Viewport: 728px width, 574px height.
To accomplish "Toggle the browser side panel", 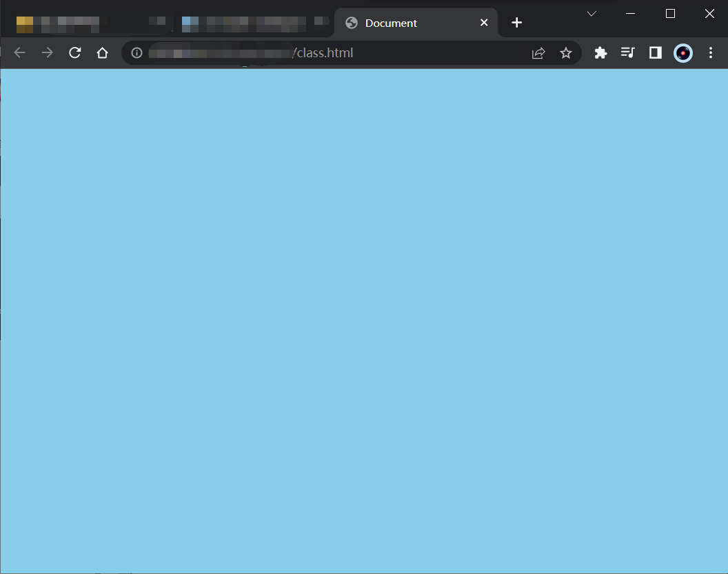I will tap(655, 52).
